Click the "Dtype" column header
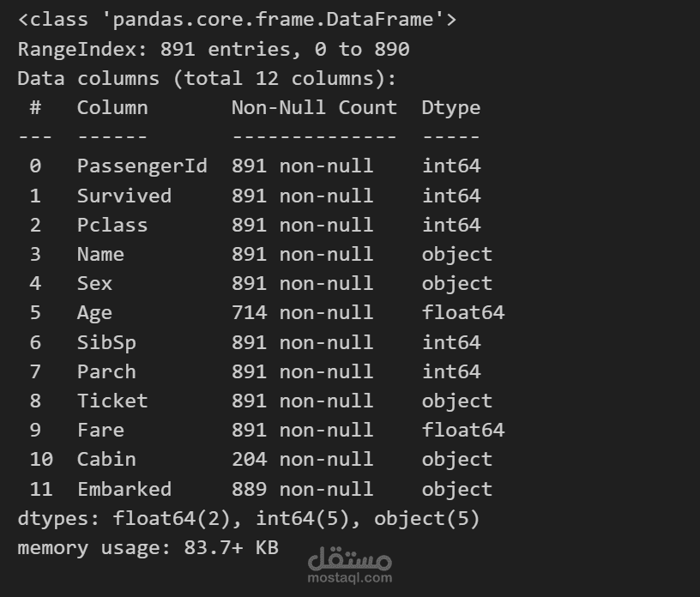The image size is (700, 597). (x=450, y=107)
